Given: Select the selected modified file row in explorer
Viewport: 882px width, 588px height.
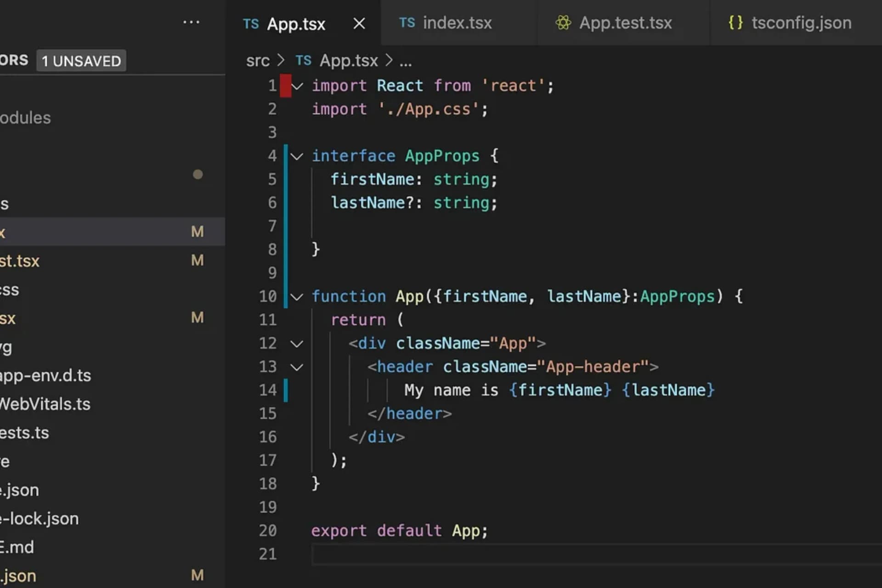Looking at the screenshot, I should click(x=113, y=232).
